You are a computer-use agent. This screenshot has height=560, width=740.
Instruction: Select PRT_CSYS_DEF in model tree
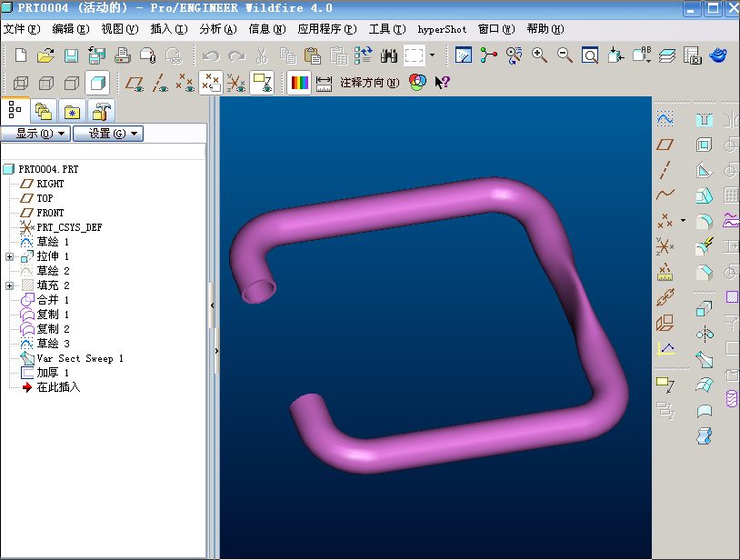click(x=69, y=227)
